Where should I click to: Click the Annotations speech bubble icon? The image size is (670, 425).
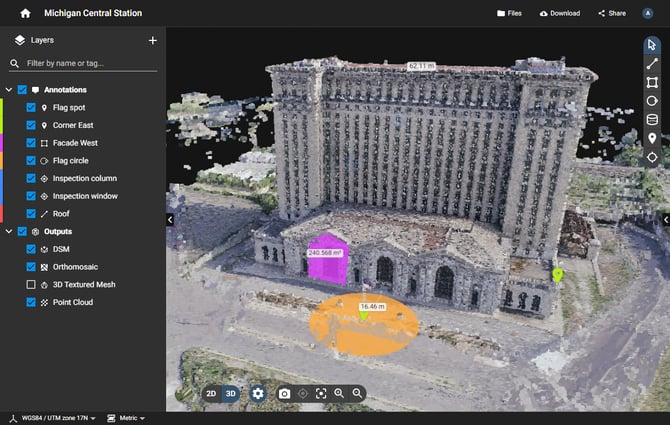pyautogui.click(x=35, y=90)
